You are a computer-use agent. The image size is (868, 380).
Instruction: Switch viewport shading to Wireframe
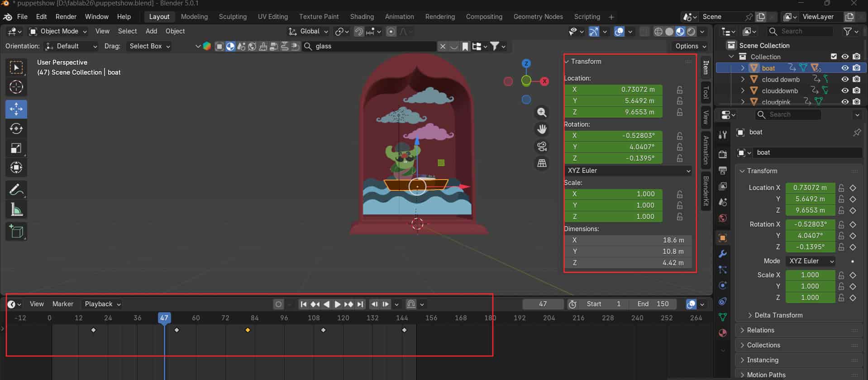(658, 32)
